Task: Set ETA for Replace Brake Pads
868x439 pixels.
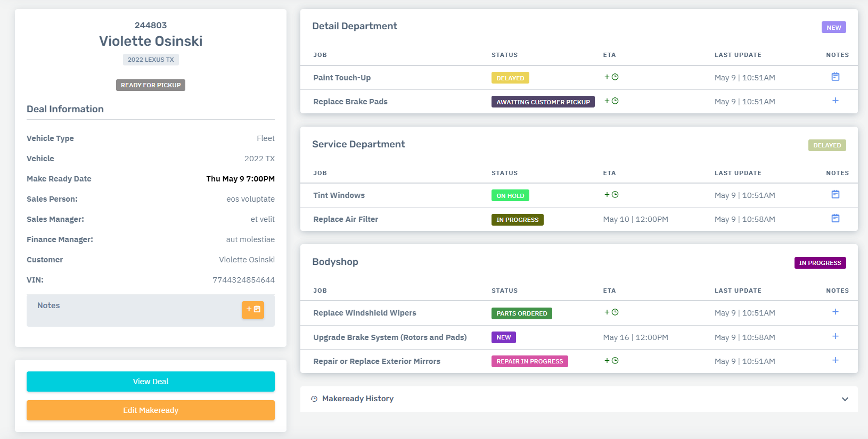Action: click(611, 101)
